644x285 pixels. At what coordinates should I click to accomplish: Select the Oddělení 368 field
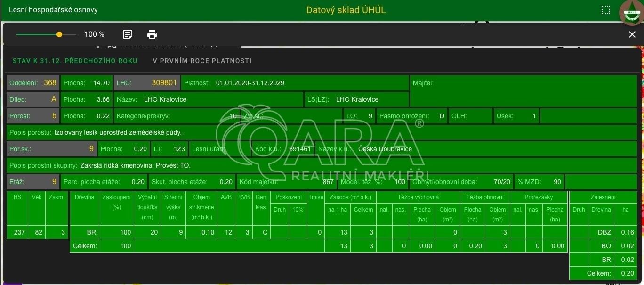[33, 83]
